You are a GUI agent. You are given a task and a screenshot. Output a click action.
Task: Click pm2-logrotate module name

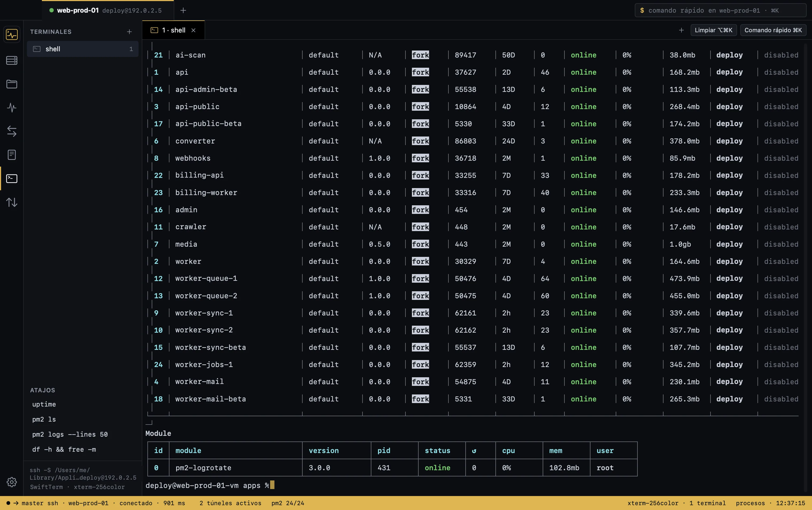click(x=203, y=468)
